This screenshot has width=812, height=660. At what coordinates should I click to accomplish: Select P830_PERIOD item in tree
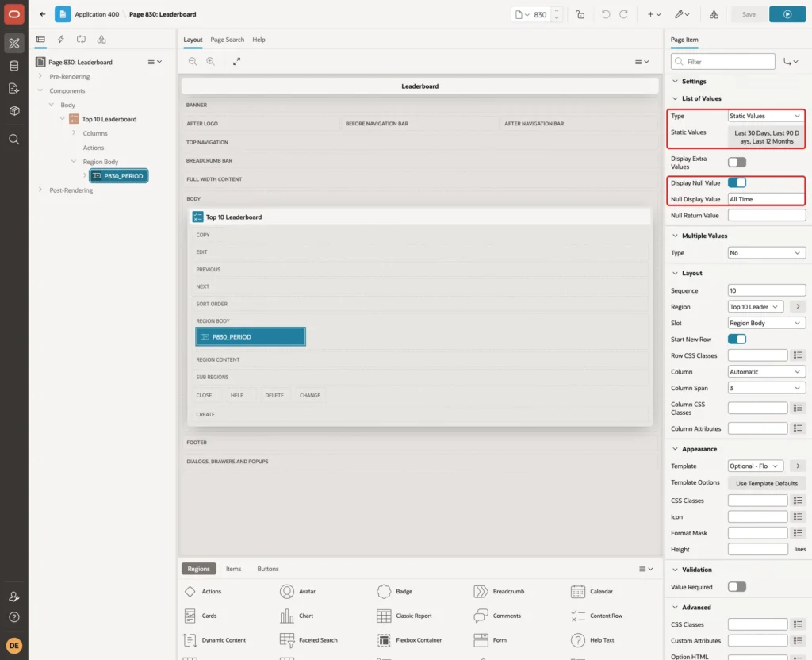pyautogui.click(x=119, y=176)
